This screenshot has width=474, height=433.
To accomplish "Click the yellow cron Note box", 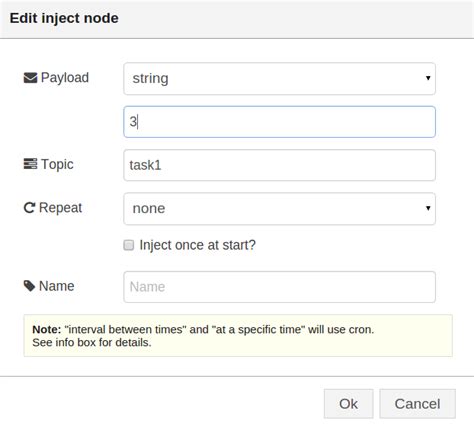I will 238,336.
